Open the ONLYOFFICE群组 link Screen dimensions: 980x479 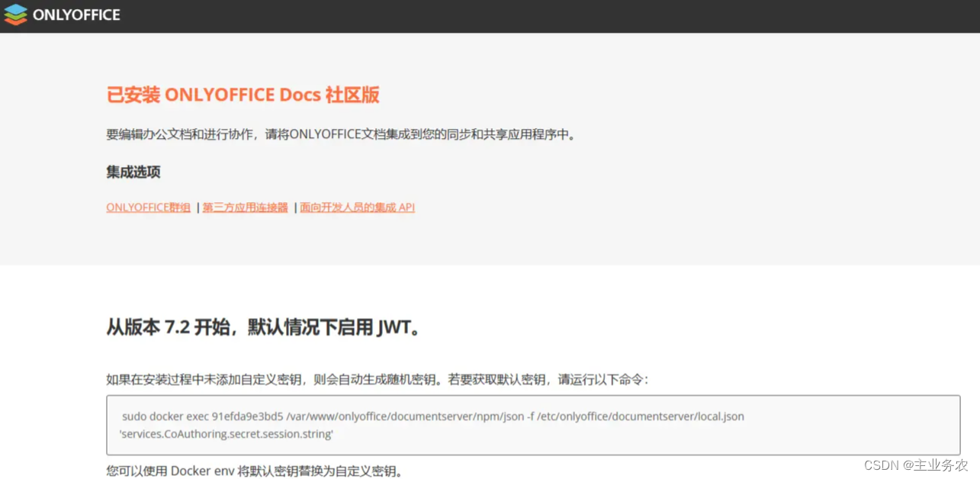[x=148, y=207]
